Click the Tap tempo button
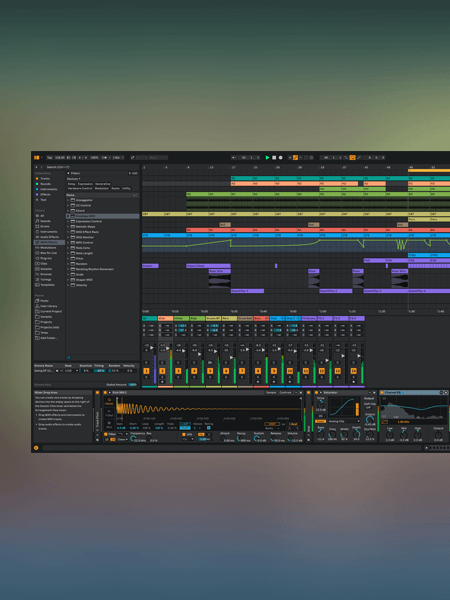450x600 pixels. click(49, 157)
